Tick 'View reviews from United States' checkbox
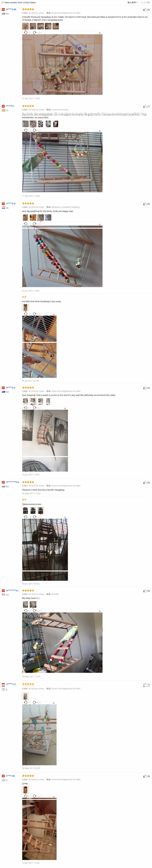The width and height of the screenshot is (152, 868). coord(3,2)
